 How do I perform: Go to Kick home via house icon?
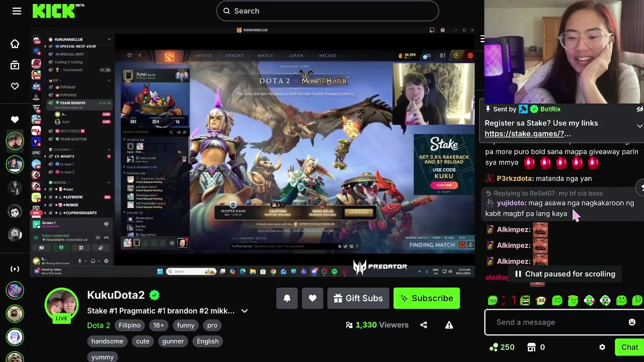click(x=15, y=44)
